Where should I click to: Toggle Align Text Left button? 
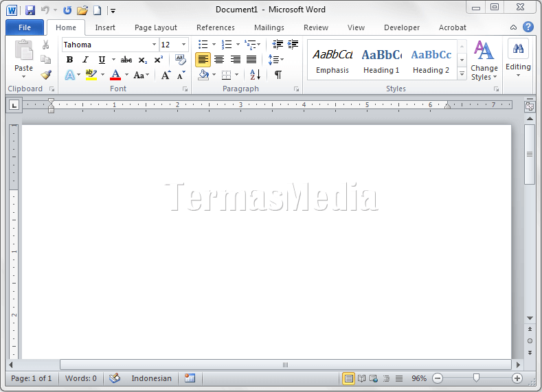pyautogui.click(x=203, y=60)
